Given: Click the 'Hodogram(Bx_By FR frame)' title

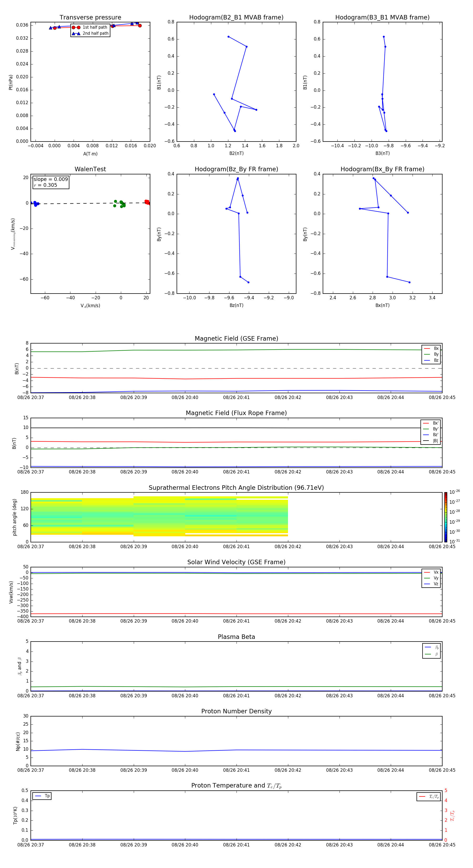Looking at the screenshot, I should [x=382, y=169].
